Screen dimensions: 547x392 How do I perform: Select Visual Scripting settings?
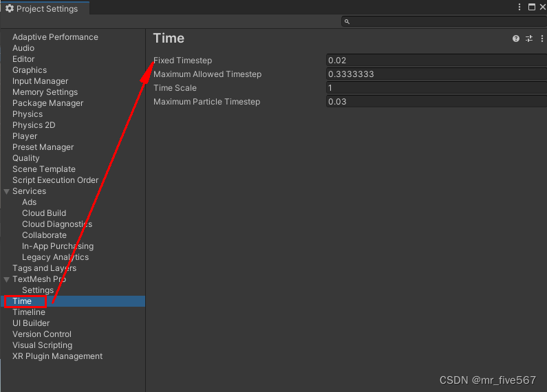(x=42, y=345)
